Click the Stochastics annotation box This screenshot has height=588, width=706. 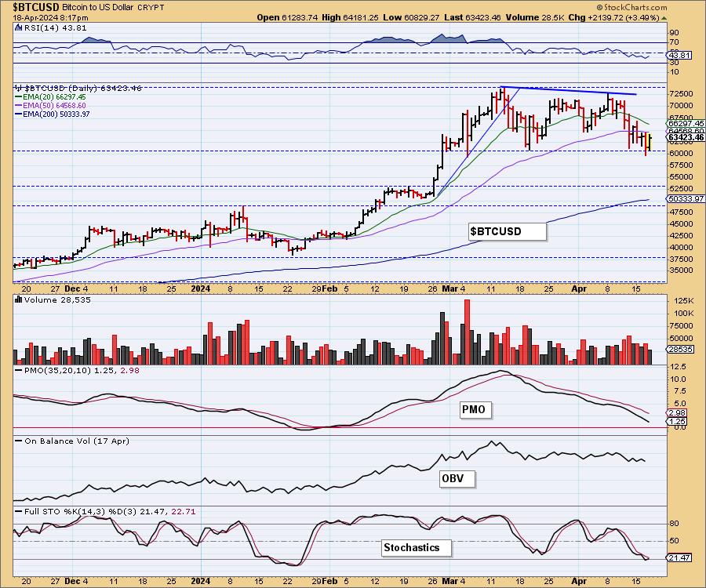[416, 548]
